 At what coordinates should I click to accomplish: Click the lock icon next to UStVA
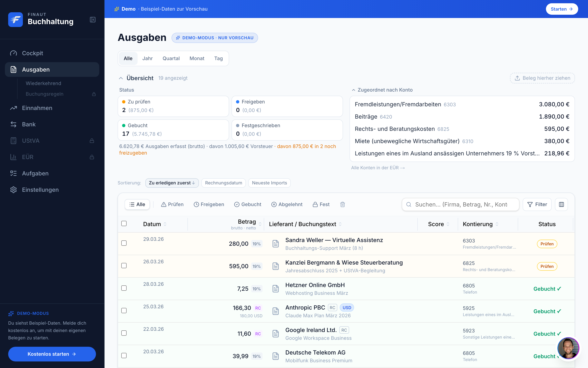(92, 141)
